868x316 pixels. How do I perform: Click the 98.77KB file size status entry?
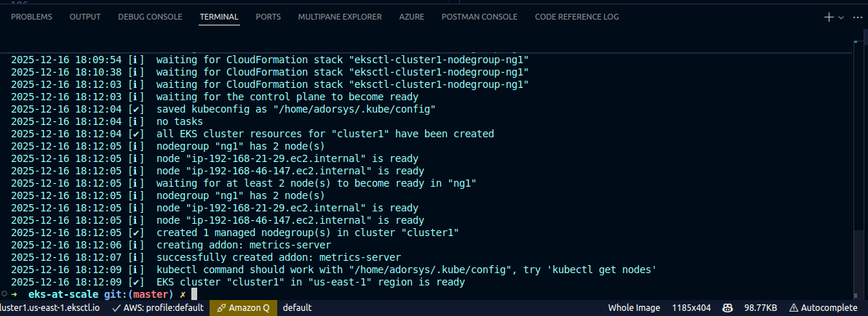760,308
